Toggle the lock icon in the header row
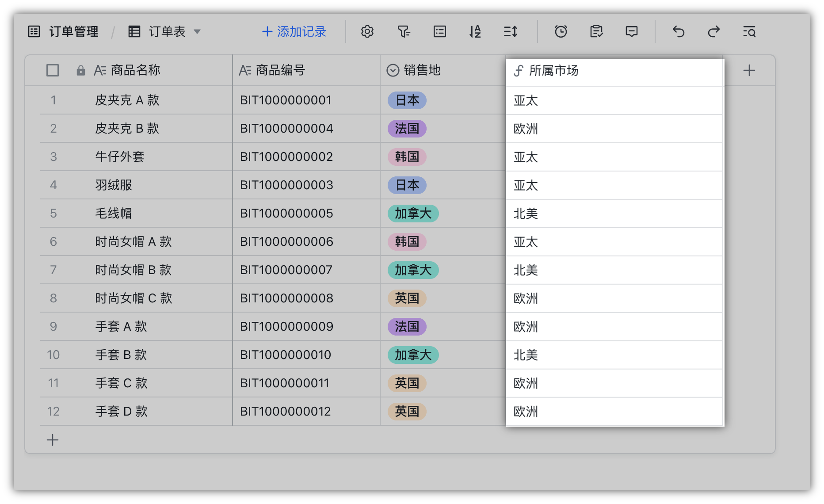The height and width of the screenshot is (504, 824). tap(80, 70)
